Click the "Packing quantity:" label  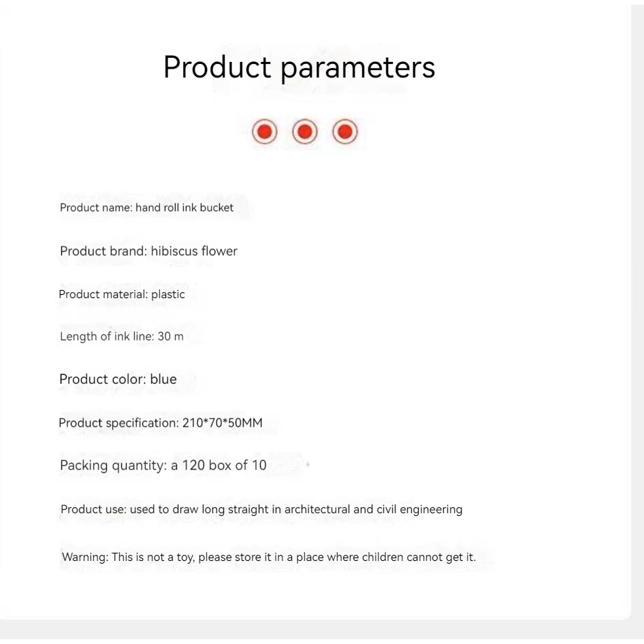[113, 466]
